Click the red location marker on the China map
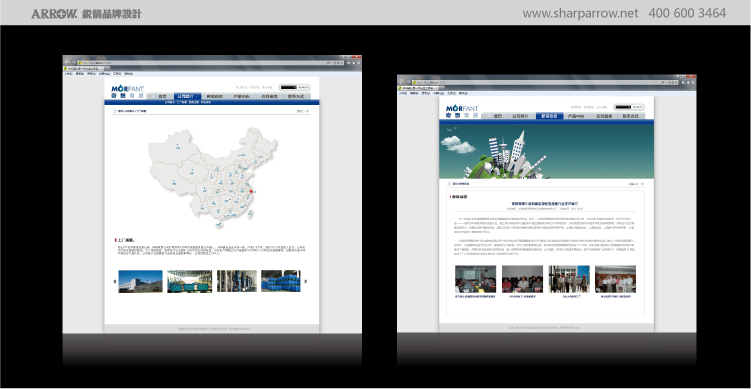The image size is (751, 389). (x=251, y=192)
